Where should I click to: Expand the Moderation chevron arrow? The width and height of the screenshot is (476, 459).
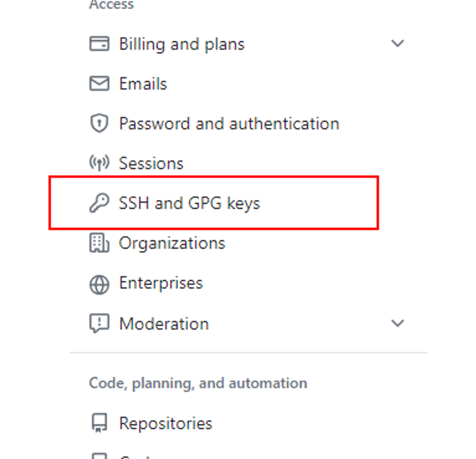[x=397, y=323]
